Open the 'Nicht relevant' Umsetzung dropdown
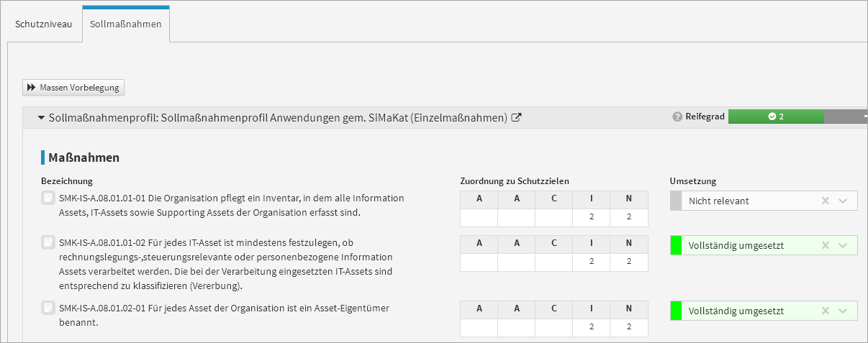Image resolution: width=868 pixels, height=343 pixels. [844, 201]
